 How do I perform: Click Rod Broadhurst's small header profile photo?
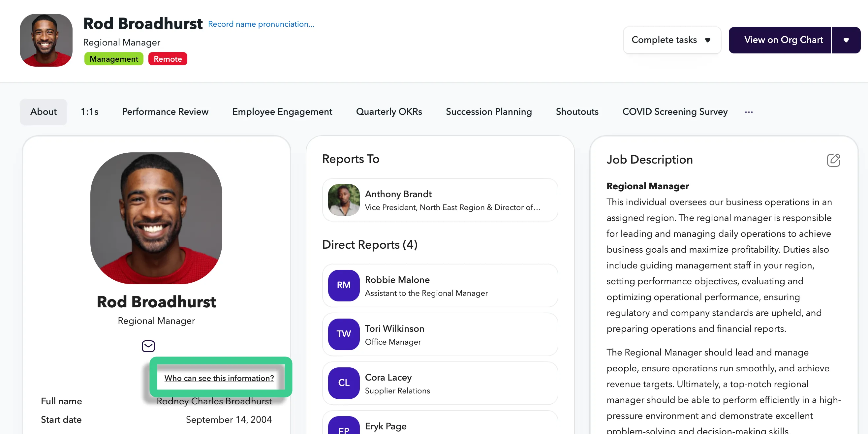click(46, 40)
